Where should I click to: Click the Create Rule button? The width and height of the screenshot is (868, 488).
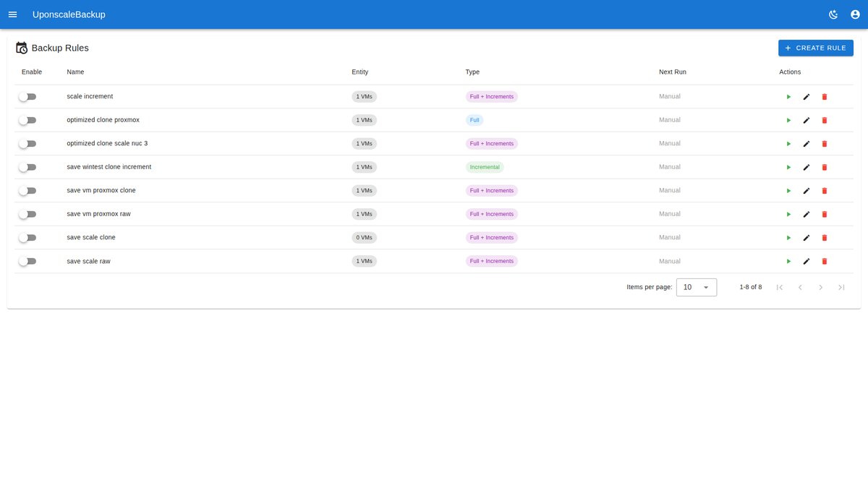815,48
